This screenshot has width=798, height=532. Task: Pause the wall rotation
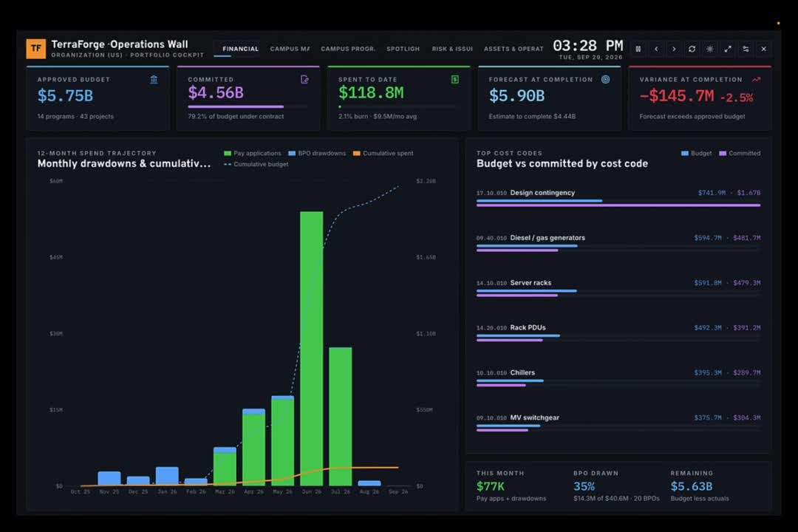click(x=638, y=49)
